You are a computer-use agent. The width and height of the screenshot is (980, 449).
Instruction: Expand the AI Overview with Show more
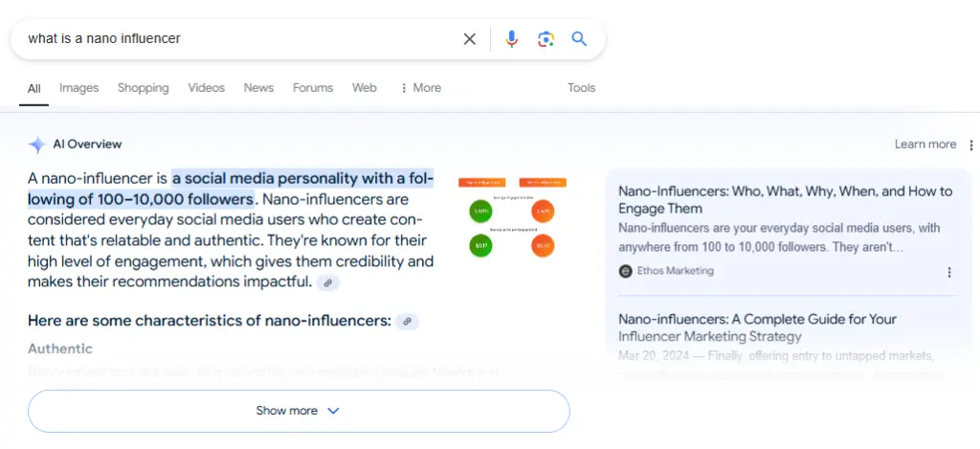299,411
